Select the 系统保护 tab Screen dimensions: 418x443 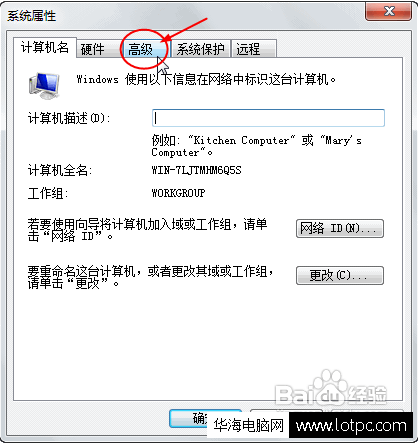point(200,49)
